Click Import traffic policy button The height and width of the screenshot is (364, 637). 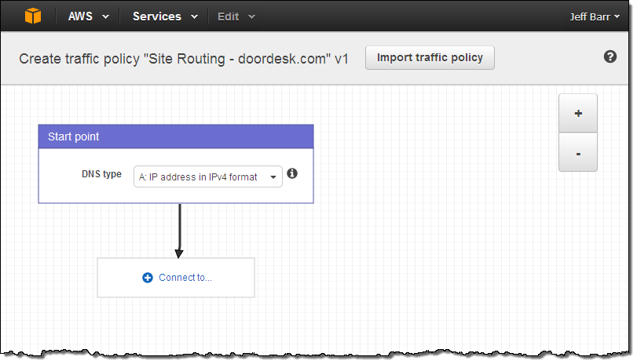[x=430, y=57]
